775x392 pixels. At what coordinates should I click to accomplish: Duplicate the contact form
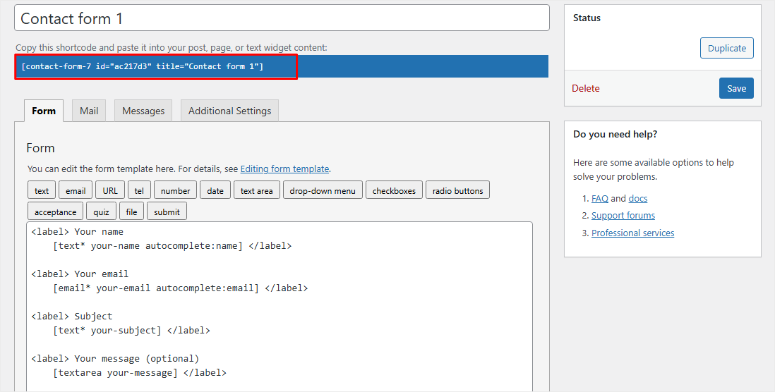(x=727, y=48)
